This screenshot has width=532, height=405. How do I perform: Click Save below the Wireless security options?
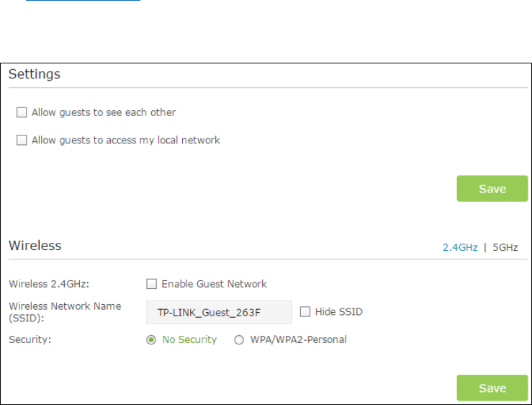[492, 388]
